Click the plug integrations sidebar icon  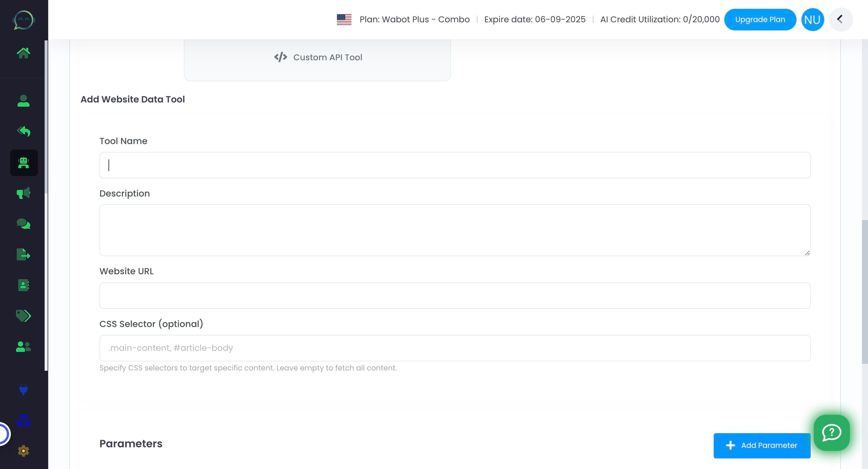(x=23, y=389)
